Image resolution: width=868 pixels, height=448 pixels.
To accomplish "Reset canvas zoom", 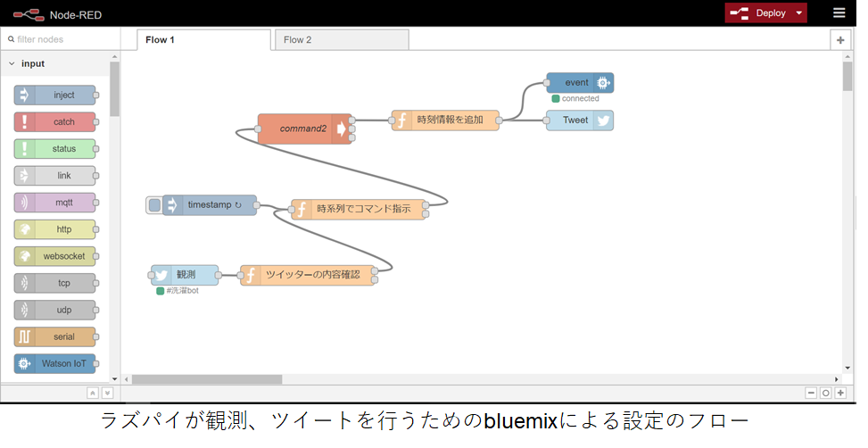I will click(826, 393).
